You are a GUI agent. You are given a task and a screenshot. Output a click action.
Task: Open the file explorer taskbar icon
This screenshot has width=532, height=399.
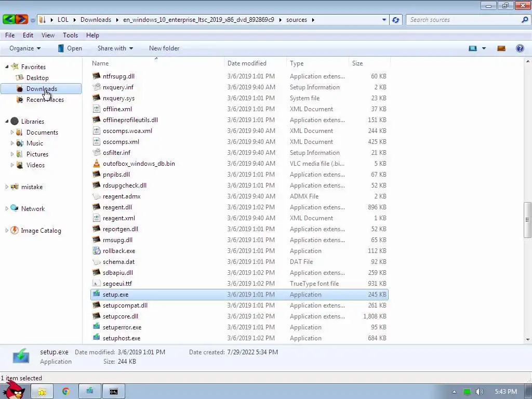(42, 392)
